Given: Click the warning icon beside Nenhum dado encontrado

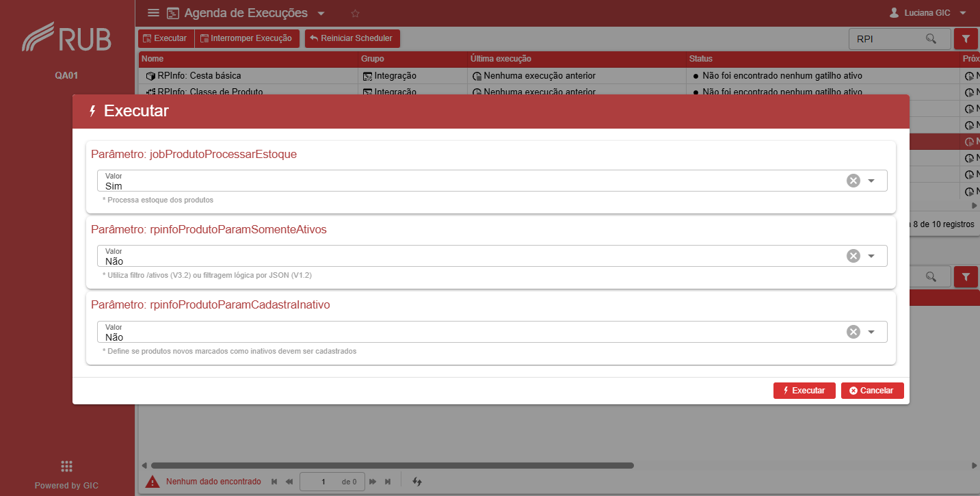Looking at the screenshot, I should (x=152, y=482).
